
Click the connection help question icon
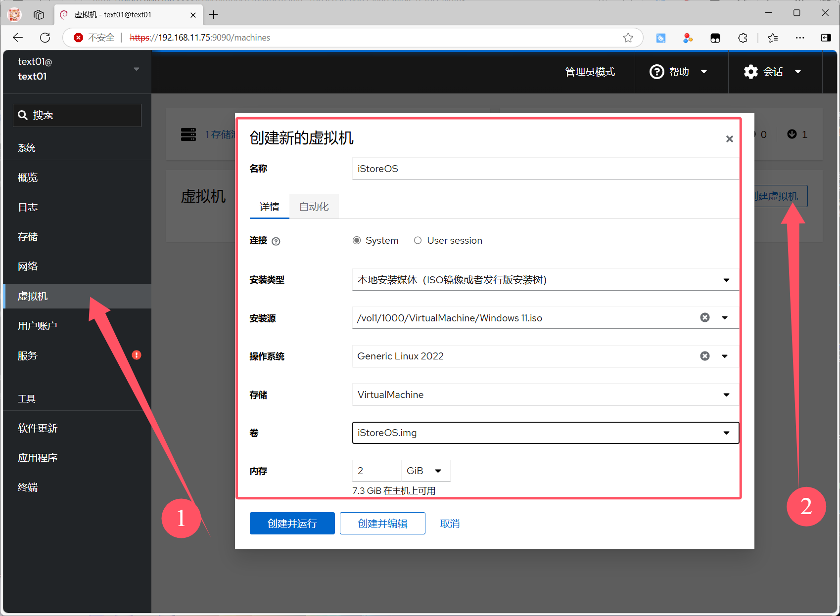click(x=276, y=241)
